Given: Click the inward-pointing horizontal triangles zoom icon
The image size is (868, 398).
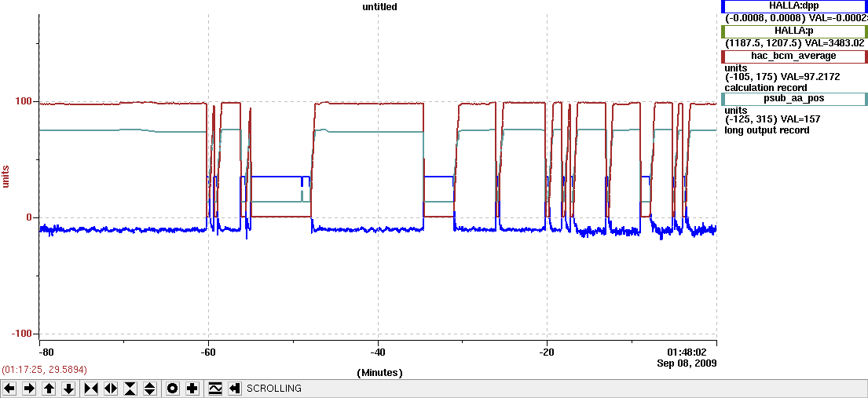Looking at the screenshot, I should click(91, 389).
